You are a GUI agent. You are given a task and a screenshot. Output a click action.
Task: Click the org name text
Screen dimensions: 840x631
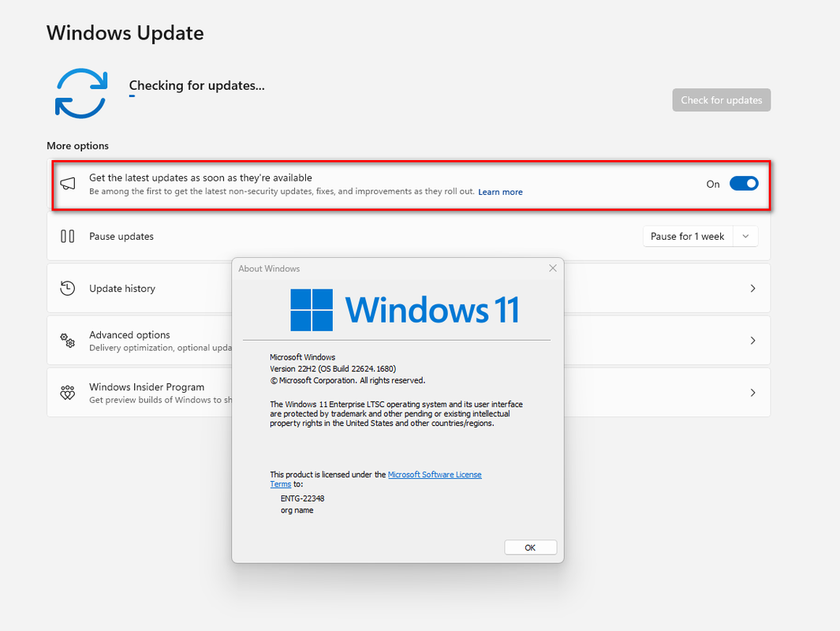(x=297, y=510)
